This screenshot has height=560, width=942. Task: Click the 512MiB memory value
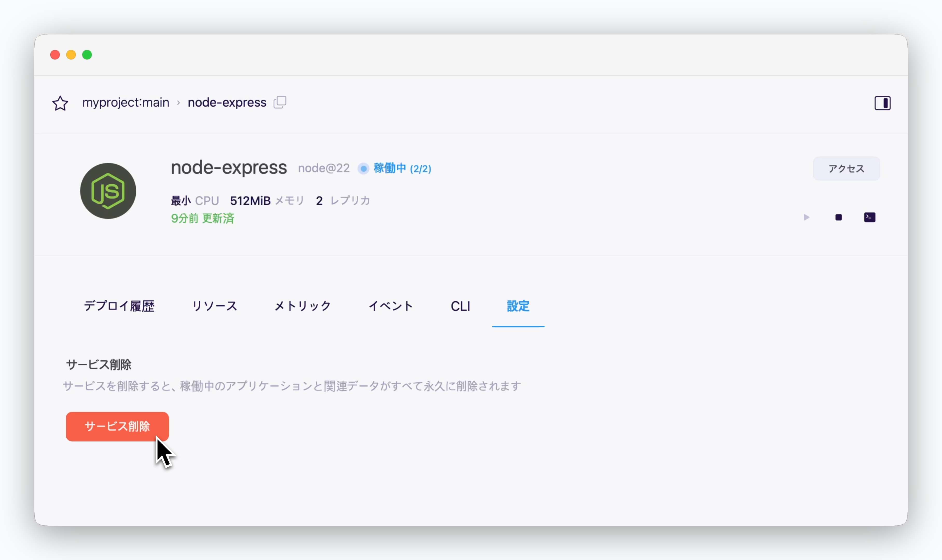click(250, 201)
